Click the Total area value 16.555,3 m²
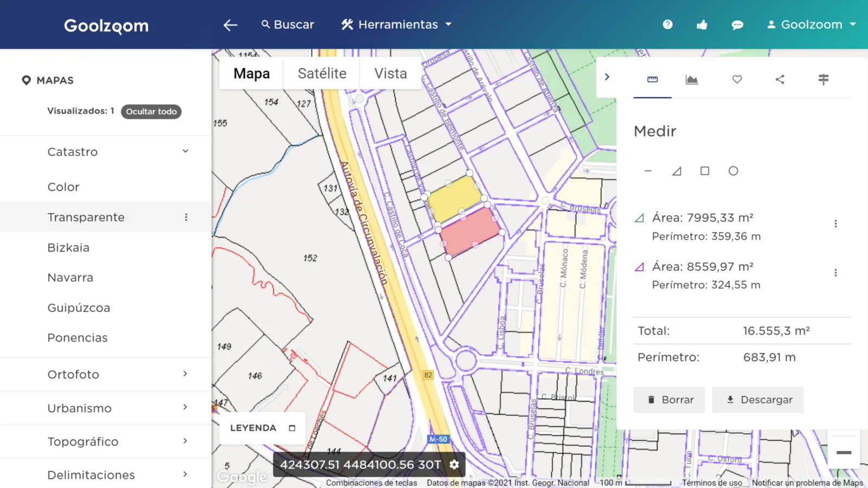The height and width of the screenshot is (488, 868). pyautogui.click(x=776, y=331)
